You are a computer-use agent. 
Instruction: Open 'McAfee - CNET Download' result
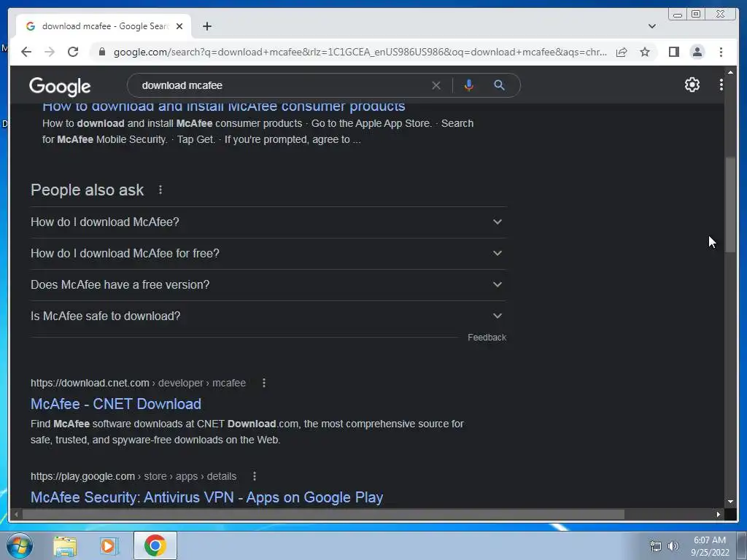[x=116, y=404]
